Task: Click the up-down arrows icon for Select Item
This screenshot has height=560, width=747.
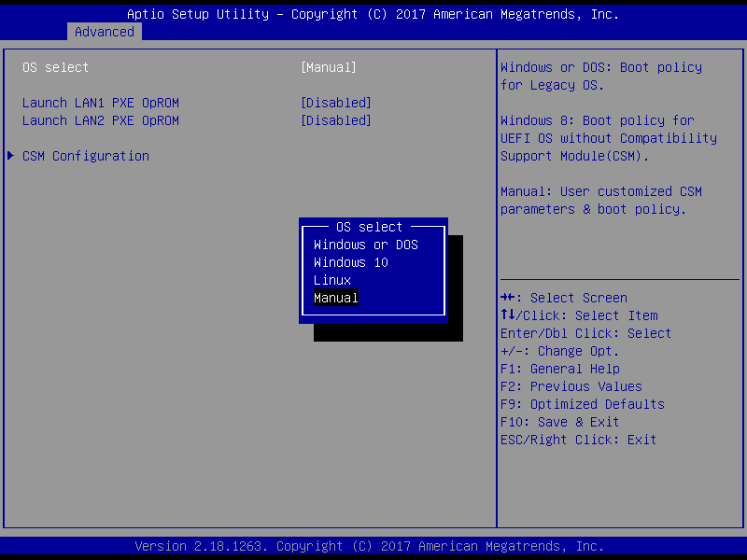Action: coord(507,315)
